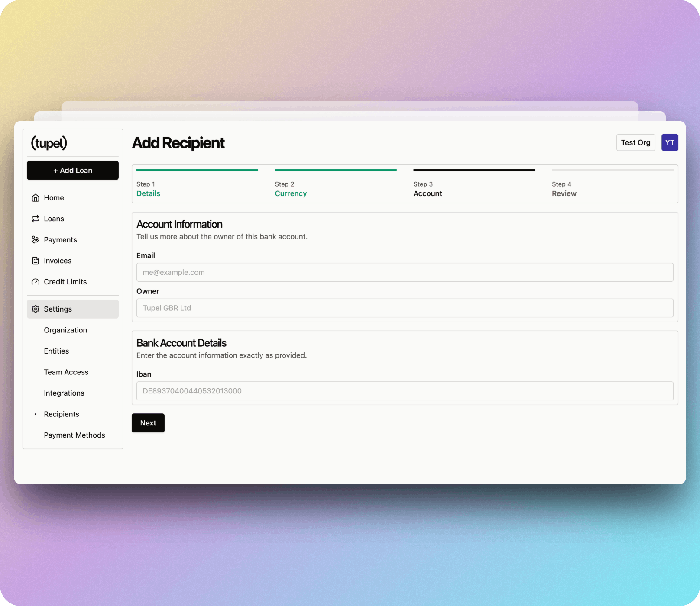The height and width of the screenshot is (606, 700).
Task: Click the house icon beside Home
Action: [36, 198]
